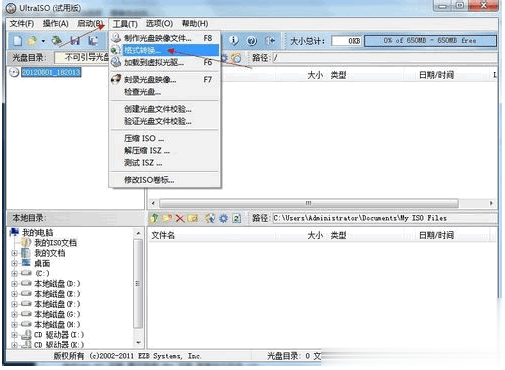Image resolution: width=505 pixels, height=370 pixels.
Task: Click the right arrow of horizontal scrollbar
Action: point(491,203)
